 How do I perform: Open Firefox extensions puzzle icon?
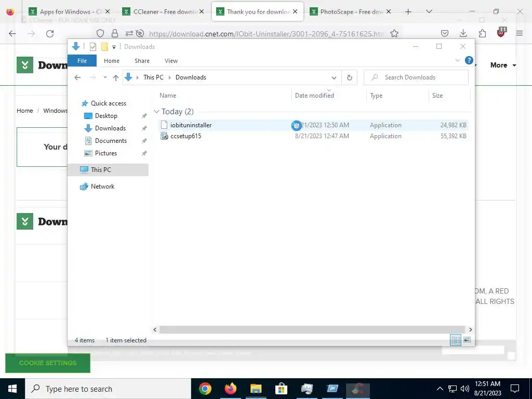point(482,34)
